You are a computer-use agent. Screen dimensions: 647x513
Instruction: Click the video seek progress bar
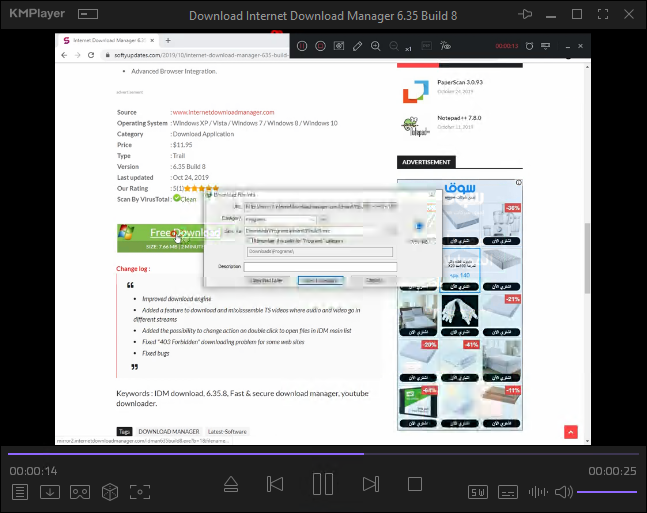[323, 454]
